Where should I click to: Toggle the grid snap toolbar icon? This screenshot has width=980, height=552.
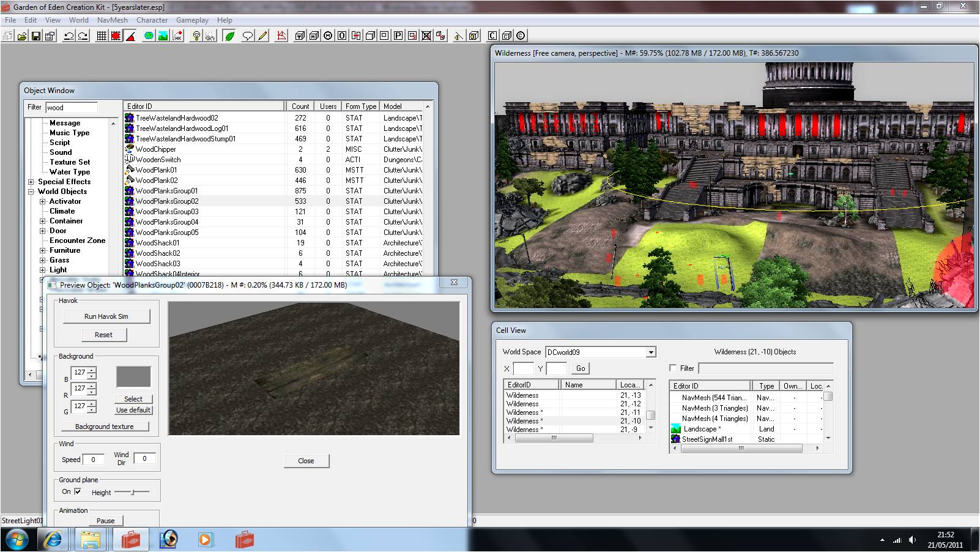point(102,36)
